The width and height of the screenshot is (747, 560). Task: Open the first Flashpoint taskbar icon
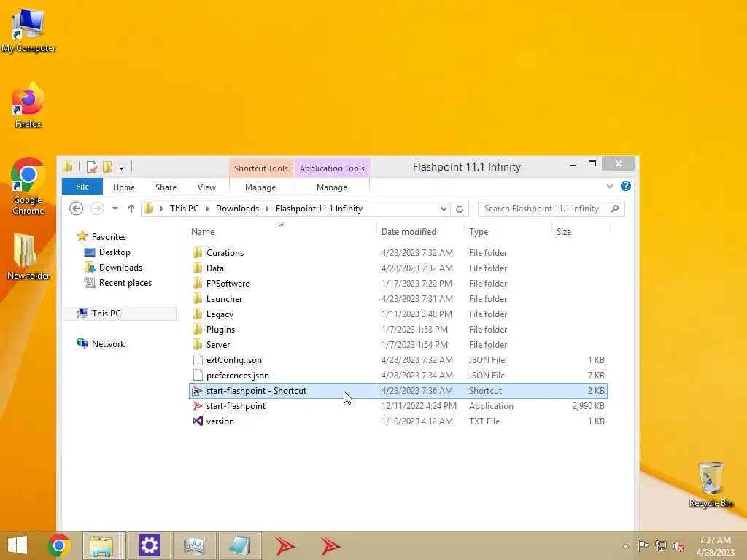tap(285, 545)
